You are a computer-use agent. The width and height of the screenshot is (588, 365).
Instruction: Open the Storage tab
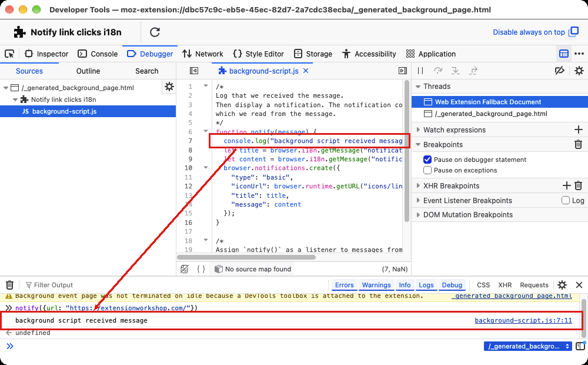[x=313, y=54]
